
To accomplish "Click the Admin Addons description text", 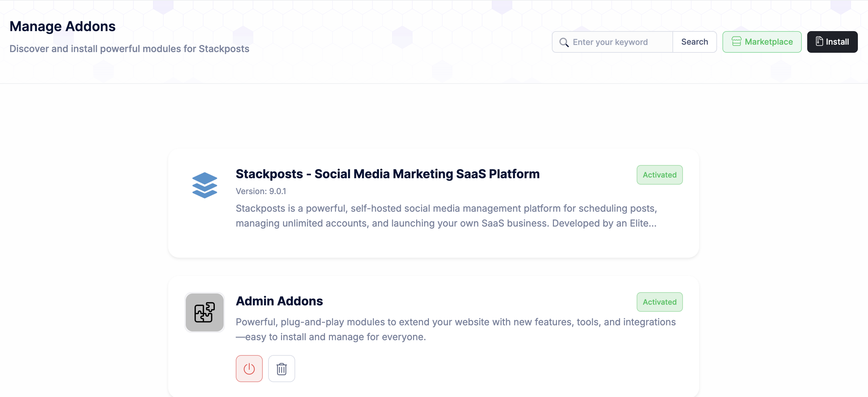I will [x=456, y=329].
